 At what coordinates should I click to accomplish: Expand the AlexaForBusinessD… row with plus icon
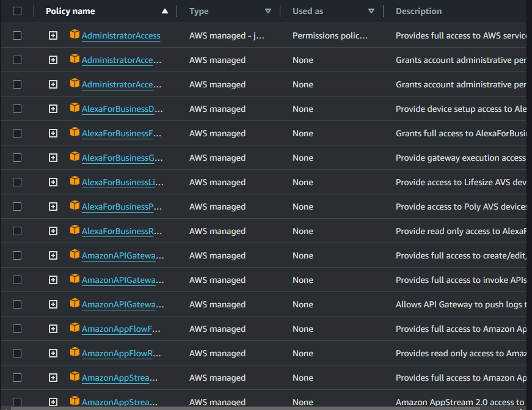point(53,109)
